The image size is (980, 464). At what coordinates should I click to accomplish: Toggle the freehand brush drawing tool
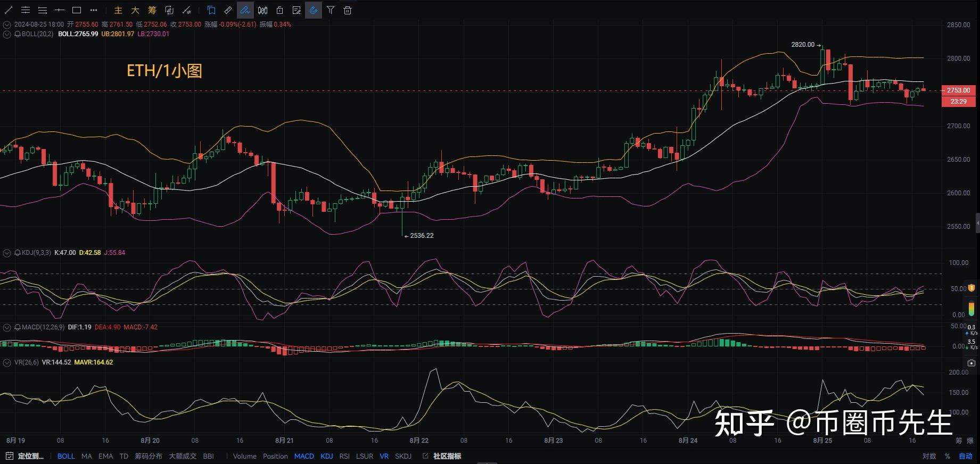point(245,10)
